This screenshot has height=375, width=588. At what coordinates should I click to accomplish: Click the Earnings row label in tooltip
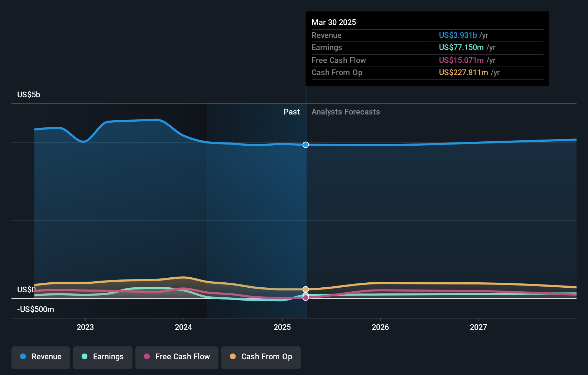point(327,47)
